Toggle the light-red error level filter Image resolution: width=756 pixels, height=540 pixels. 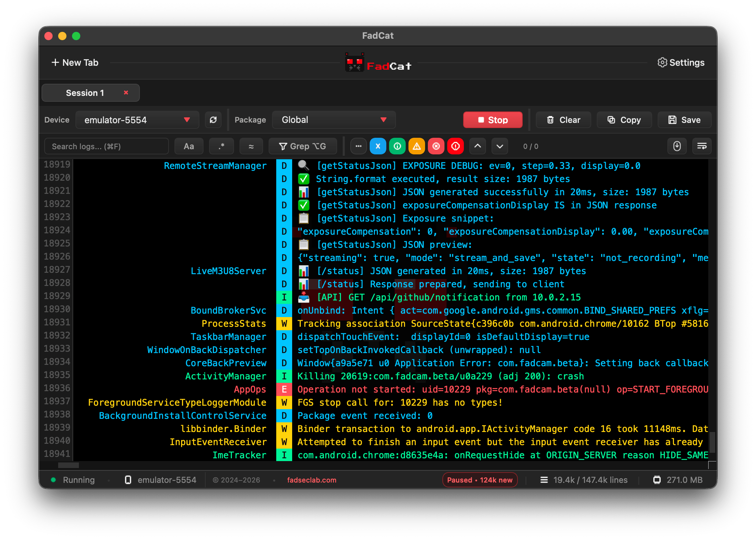(x=436, y=146)
